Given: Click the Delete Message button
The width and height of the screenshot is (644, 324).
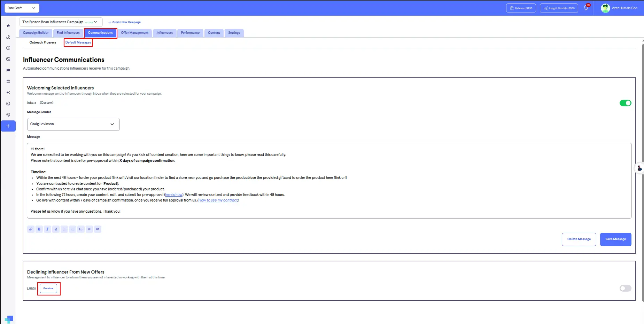Looking at the screenshot, I should coord(579,239).
